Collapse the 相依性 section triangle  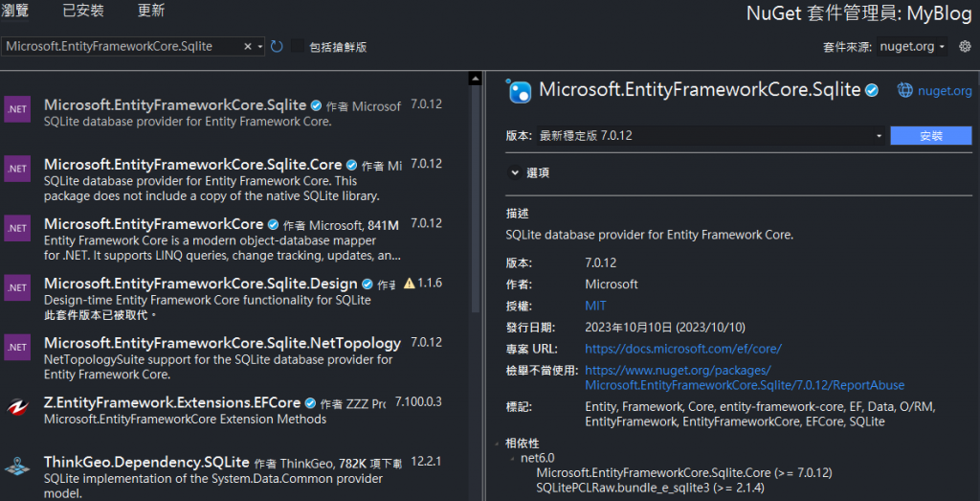click(497, 444)
